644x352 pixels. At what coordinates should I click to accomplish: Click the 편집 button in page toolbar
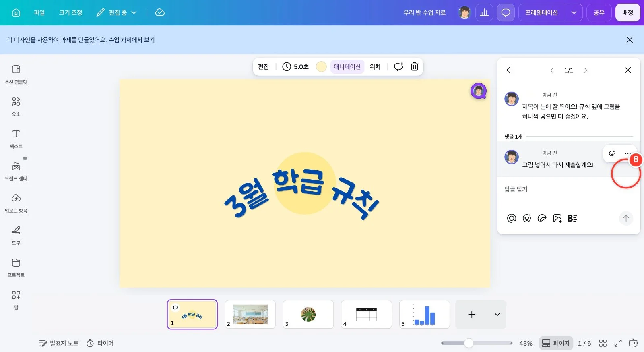tap(263, 66)
